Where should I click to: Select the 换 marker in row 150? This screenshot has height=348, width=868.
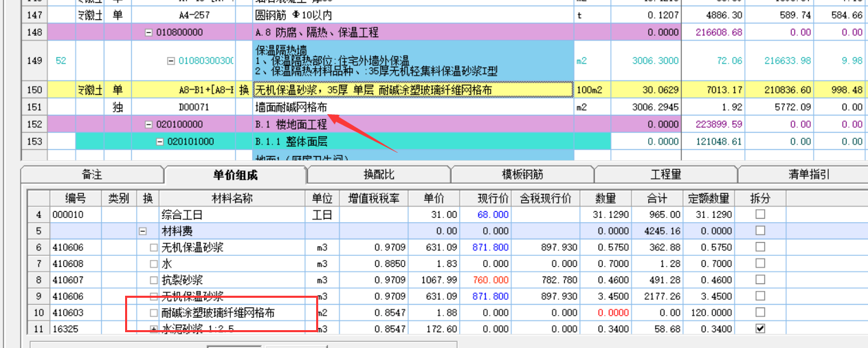(x=244, y=90)
